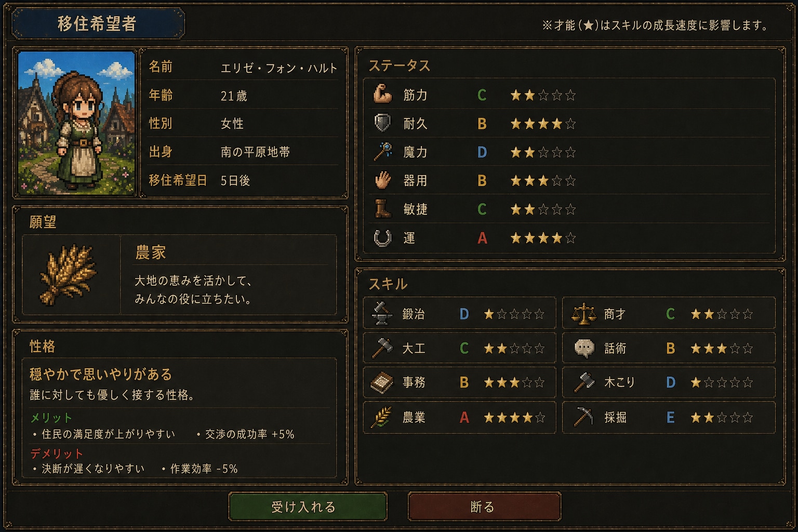Click the shield icon next to 耐久

tap(382, 123)
